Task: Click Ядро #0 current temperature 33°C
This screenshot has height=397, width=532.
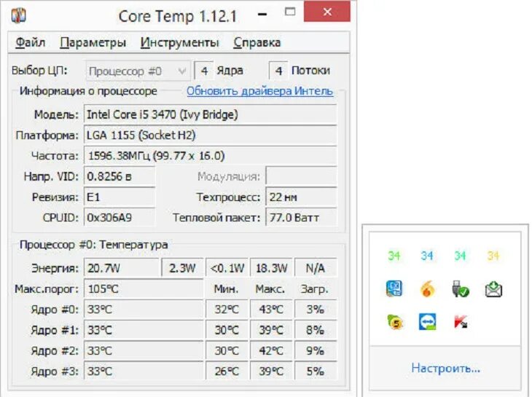Action: pos(144,310)
